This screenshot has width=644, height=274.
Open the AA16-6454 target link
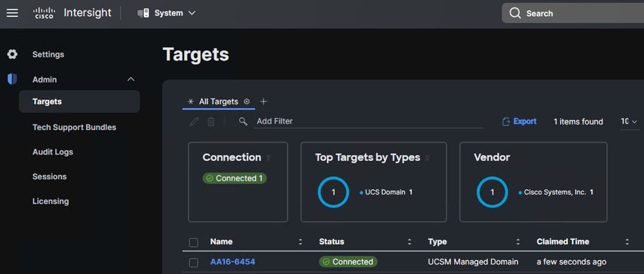(x=232, y=262)
